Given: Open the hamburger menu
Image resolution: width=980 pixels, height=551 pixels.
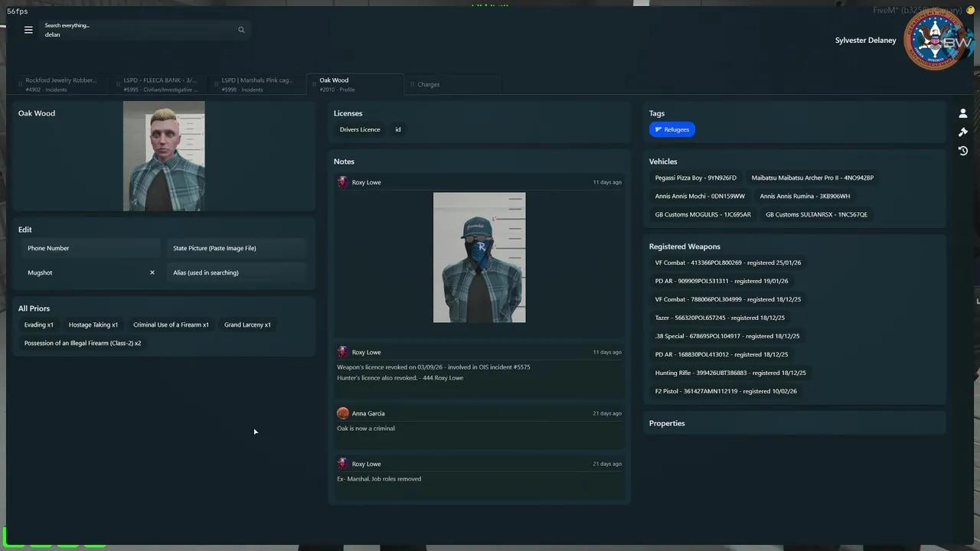Looking at the screenshot, I should (x=28, y=30).
